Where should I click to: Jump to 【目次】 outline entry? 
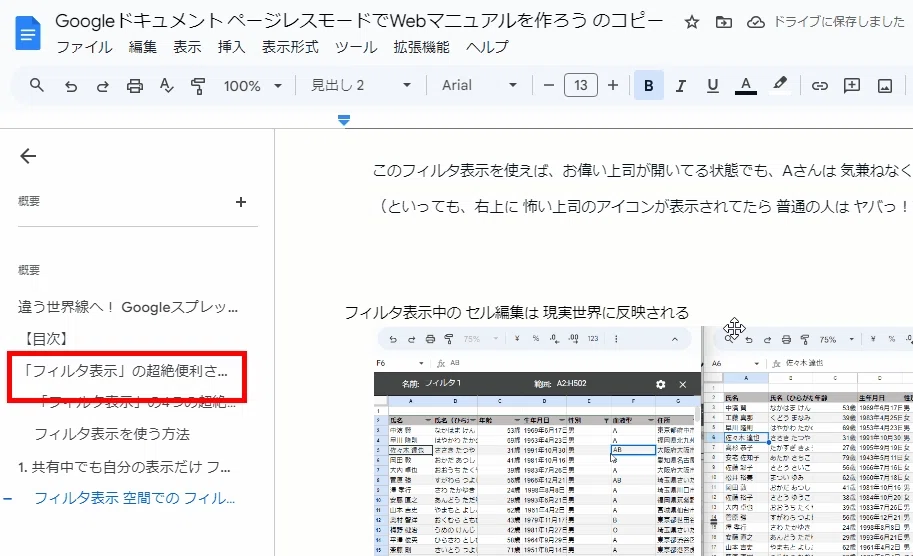pyautogui.click(x=44, y=339)
